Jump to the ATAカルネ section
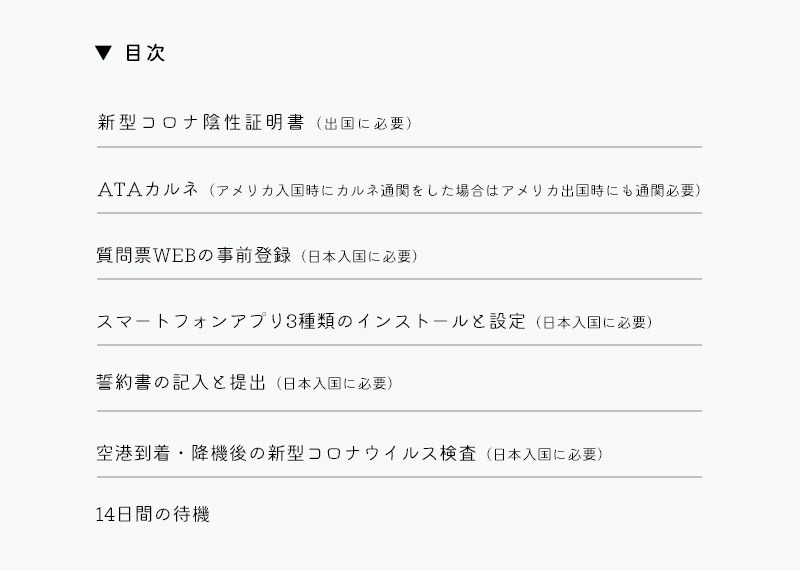The image size is (800, 571). [147, 189]
